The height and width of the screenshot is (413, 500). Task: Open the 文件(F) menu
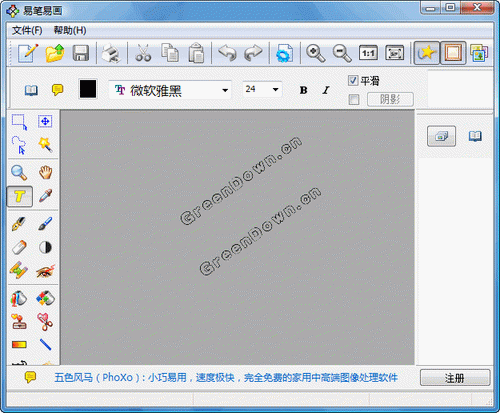tap(27, 31)
